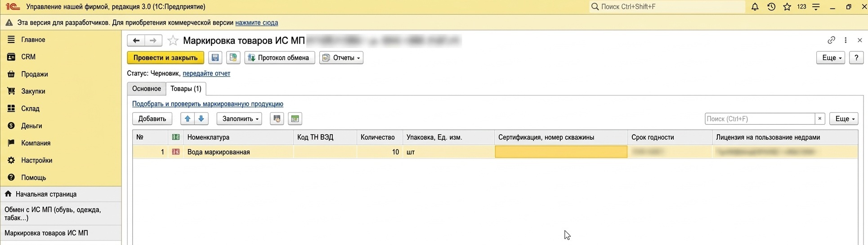Click Провести и закрыть button
This screenshot has width=868, height=245.
coord(166,58)
